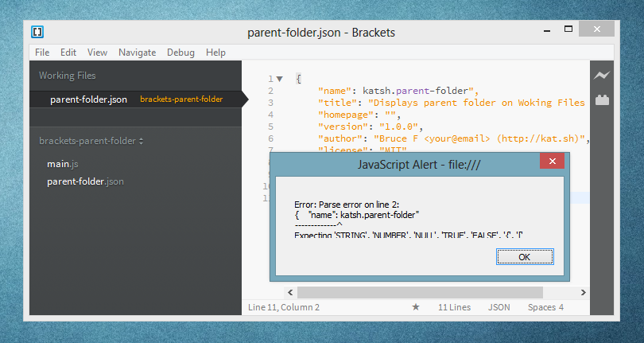
Task: Open the View menu
Action: point(97,53)
